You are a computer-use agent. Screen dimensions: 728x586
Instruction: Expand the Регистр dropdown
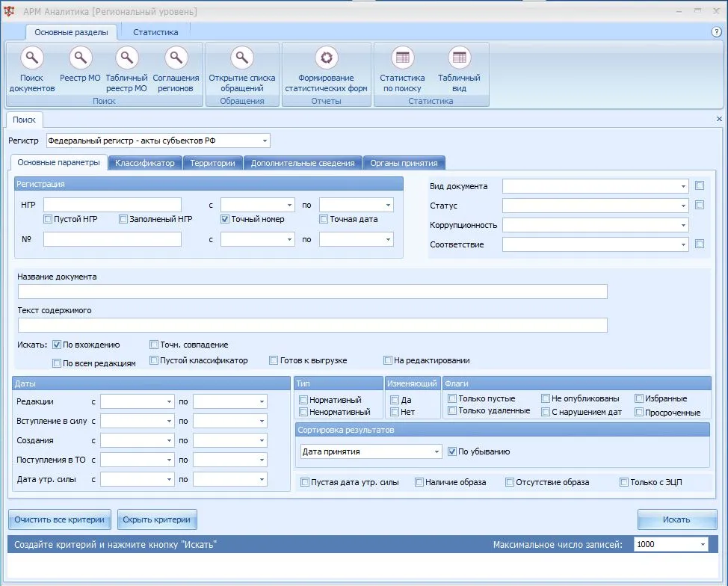(x=265, y=141)
